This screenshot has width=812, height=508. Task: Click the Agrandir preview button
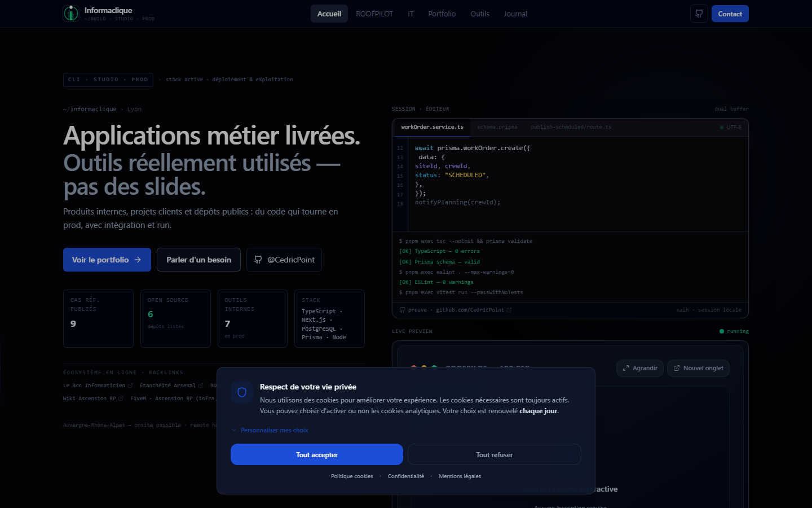[640, 368]
